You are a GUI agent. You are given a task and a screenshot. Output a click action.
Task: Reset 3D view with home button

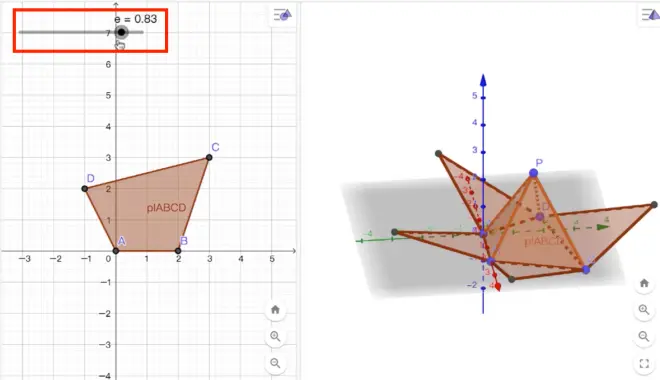(x=644, y=283)
